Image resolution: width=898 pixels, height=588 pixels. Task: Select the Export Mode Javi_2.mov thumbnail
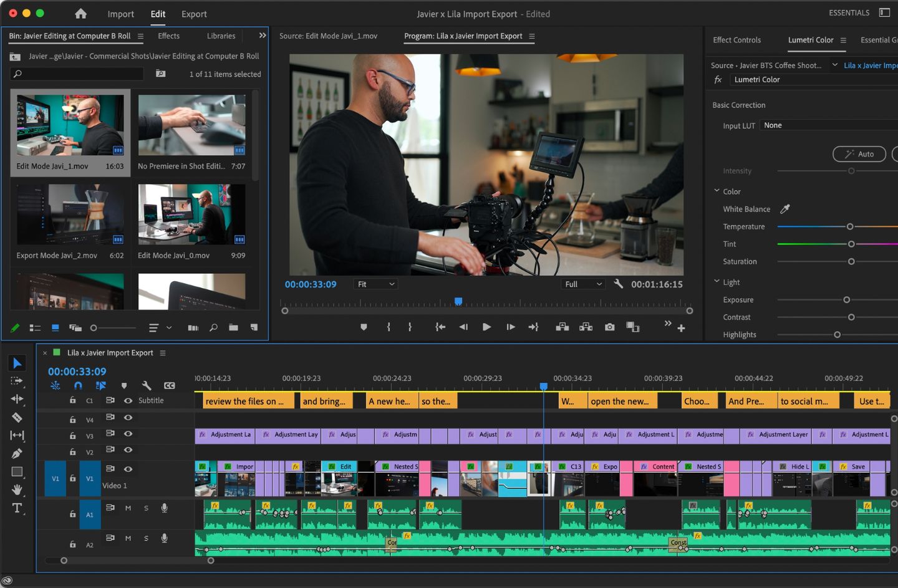pos(70,215)
